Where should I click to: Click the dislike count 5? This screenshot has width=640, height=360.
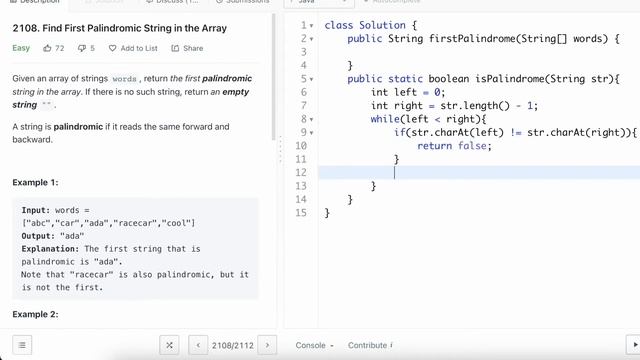click(x=92, y=48)
